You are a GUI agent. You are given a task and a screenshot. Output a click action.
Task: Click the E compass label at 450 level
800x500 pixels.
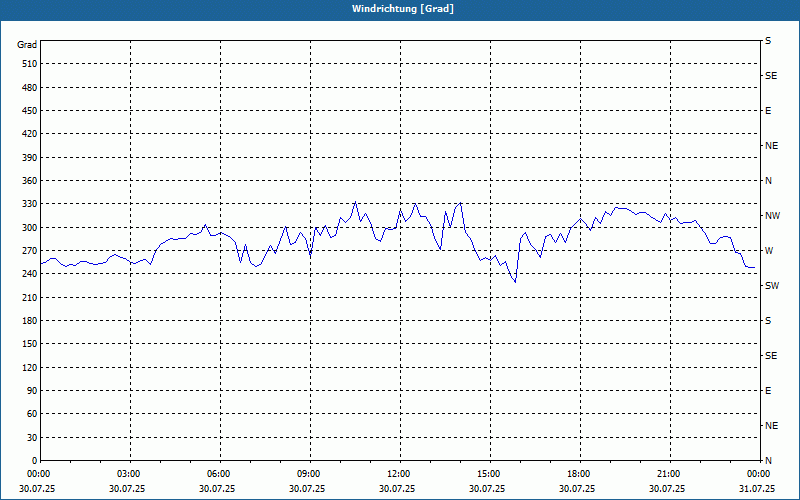[x=768, y=111]
